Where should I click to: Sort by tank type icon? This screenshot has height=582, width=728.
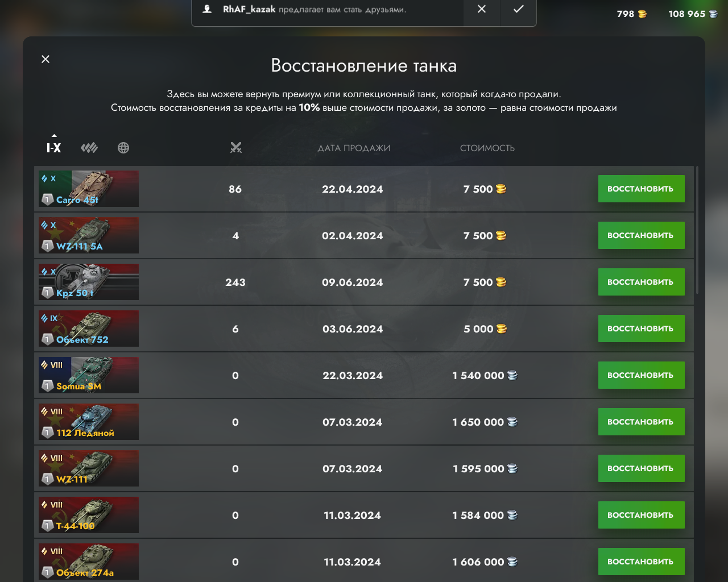[89, 148]
